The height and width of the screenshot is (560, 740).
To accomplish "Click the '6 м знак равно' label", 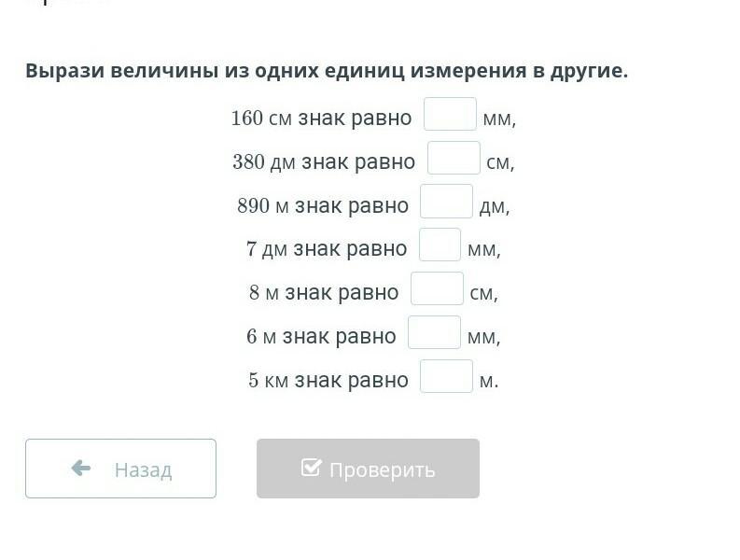I will pos(321,336).
